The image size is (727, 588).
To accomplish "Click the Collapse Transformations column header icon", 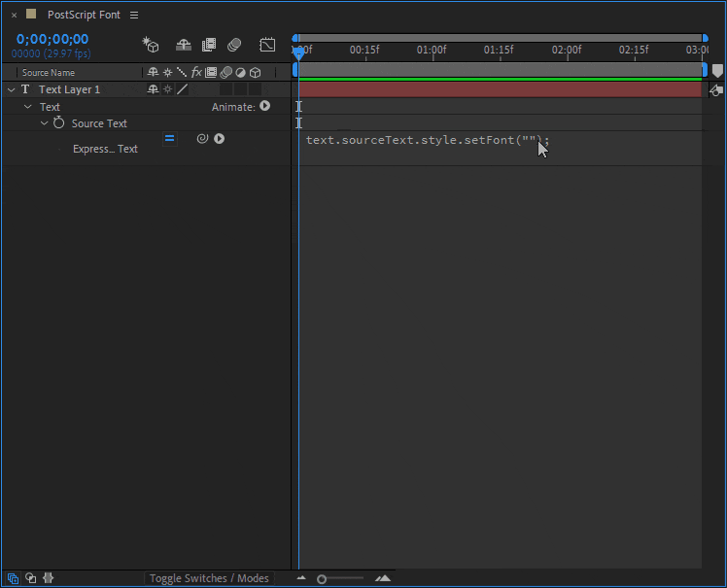I will 167,72.
